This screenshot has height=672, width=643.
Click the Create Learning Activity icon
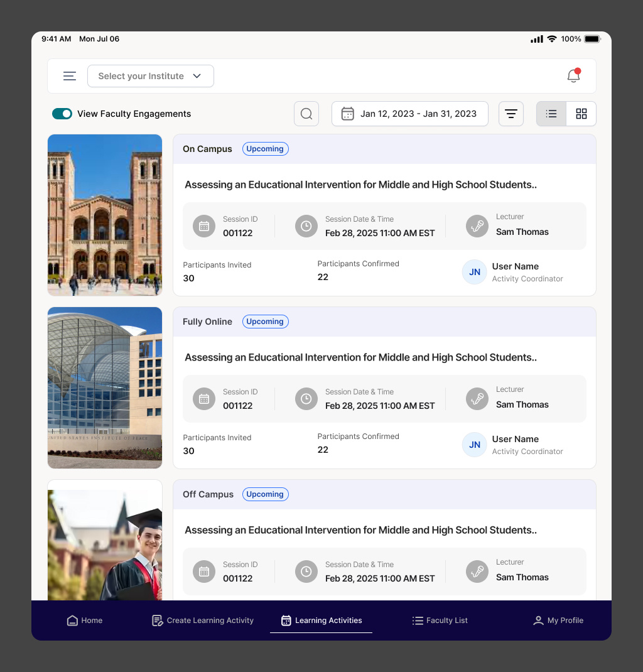[x=157, y=621]
